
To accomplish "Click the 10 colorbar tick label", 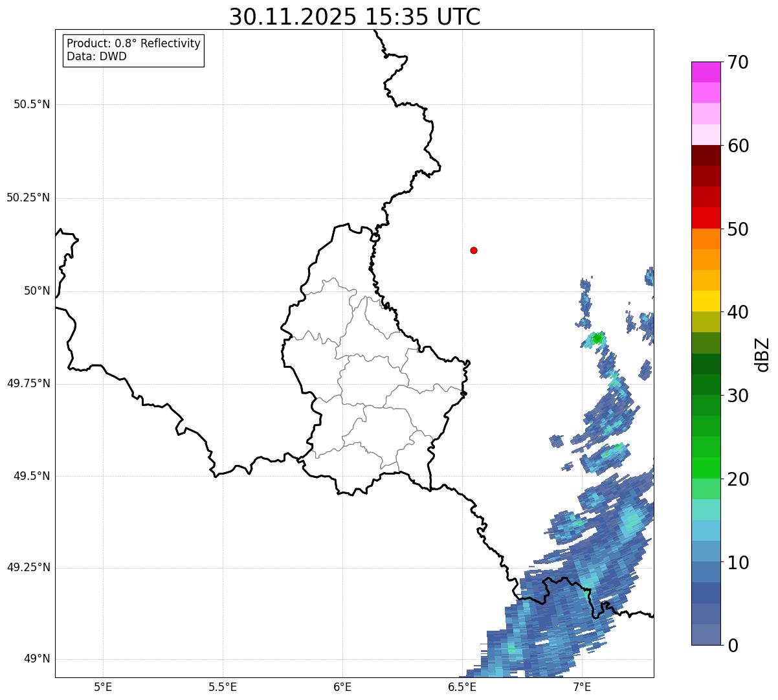I will [737, 563].
